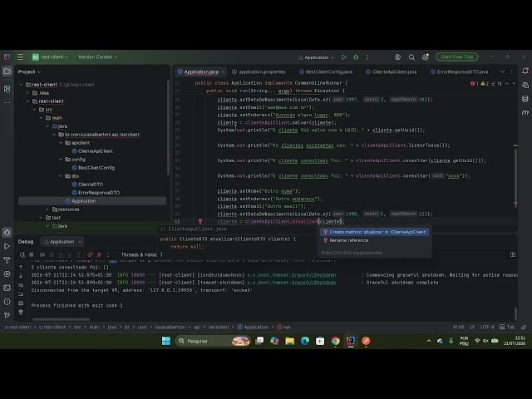Switch to application.properties tab

259,72
